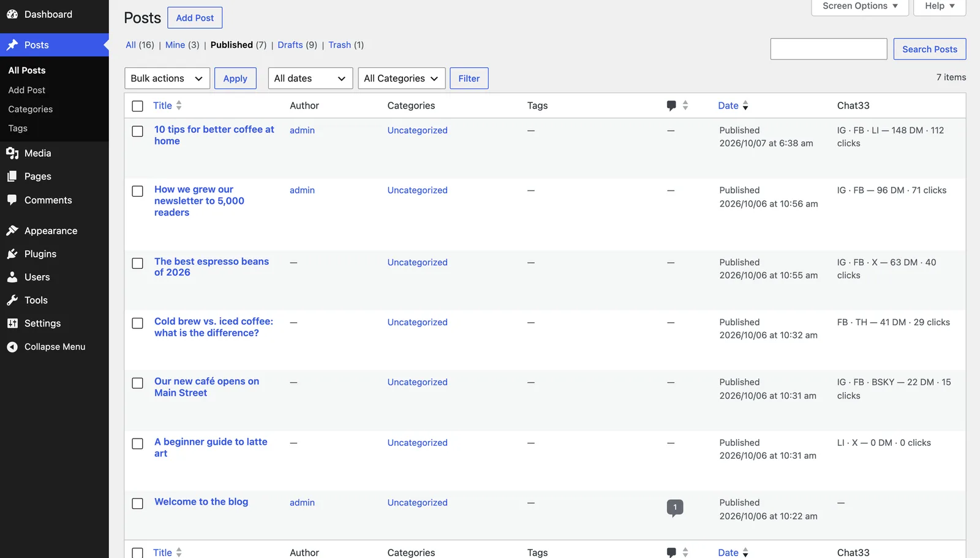Image resolution: width=980 pixels, height=558 pixels.
Task: Click the Add Post button beside heading
Action: coord(195,18)
